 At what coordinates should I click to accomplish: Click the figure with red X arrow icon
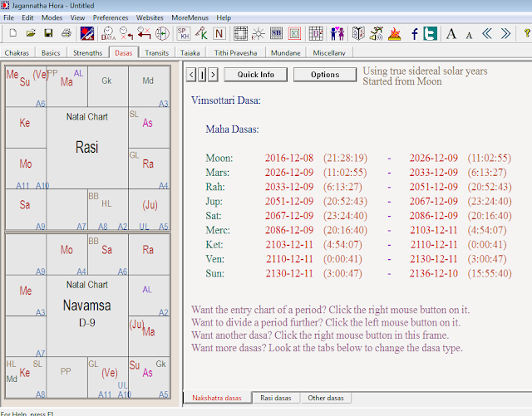click(x=144, y=33)
